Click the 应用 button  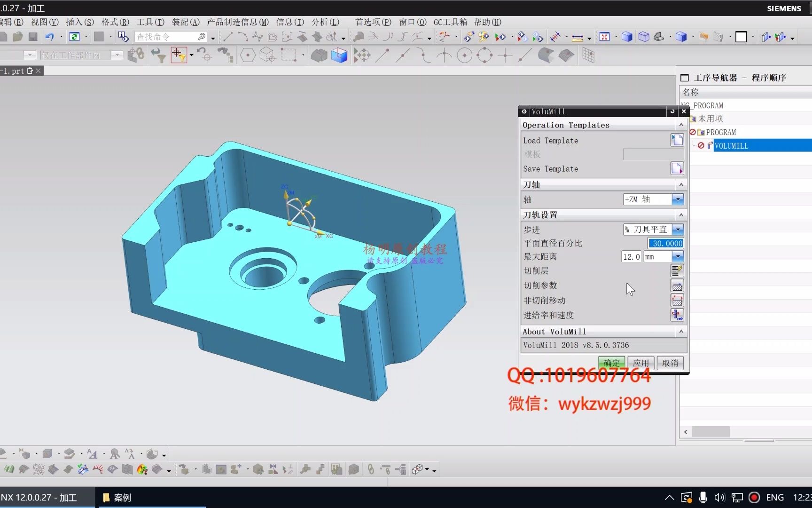click(x=640, y=362)
